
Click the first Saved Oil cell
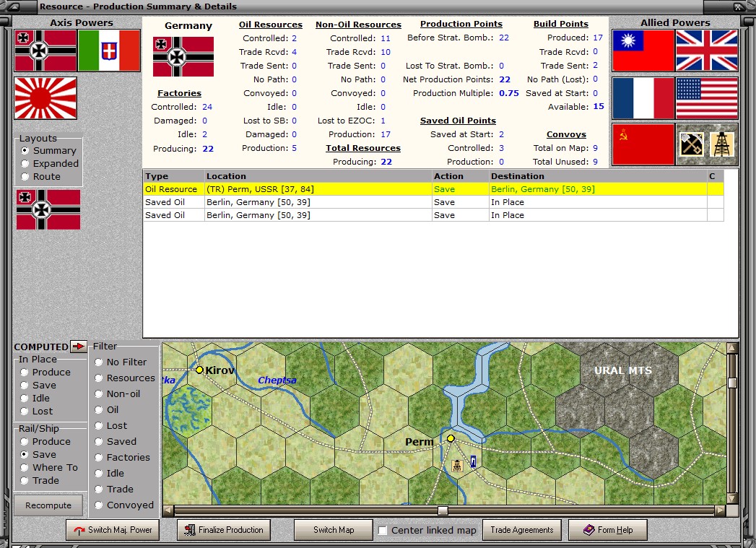click(x=173, y=202)
